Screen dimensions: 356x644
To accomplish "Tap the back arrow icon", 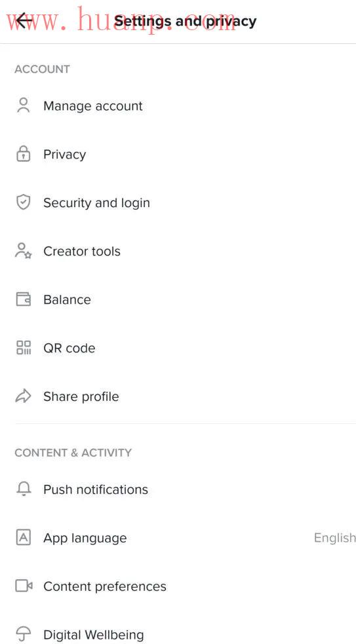I will 24,20.
